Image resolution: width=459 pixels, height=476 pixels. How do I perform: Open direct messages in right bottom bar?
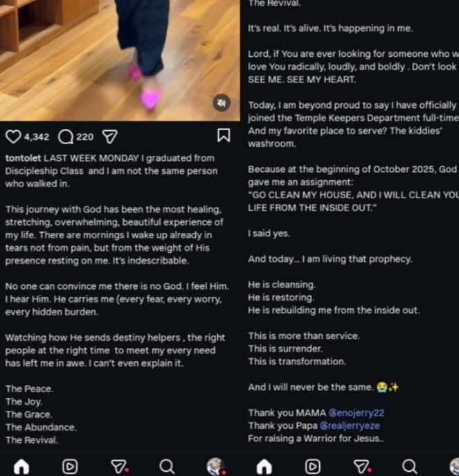click(361, 466)
